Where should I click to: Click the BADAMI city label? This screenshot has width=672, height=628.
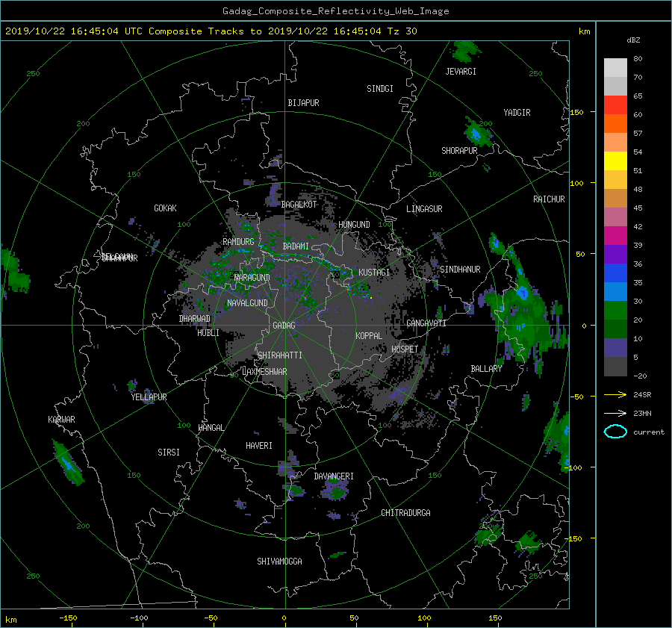coord(296,246)
